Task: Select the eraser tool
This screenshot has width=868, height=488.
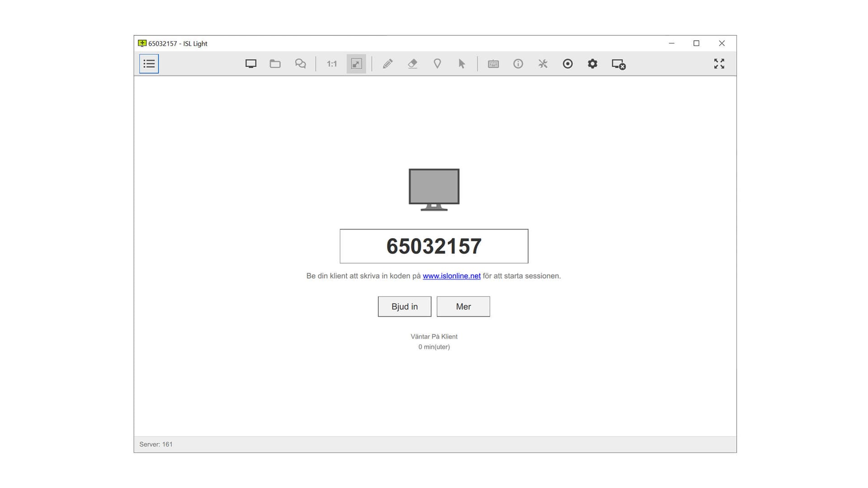Action: [x=412, y=64]
